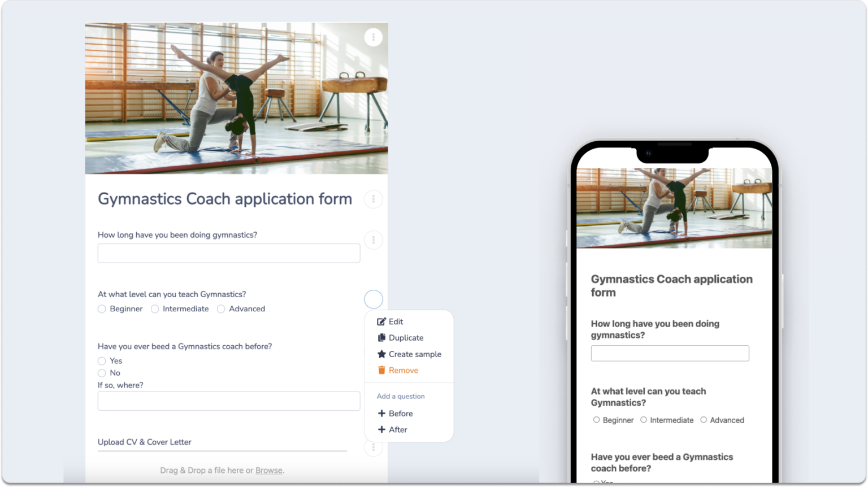Open options menu on header image
Screen dimensions: 868x487
coord(373,37)
